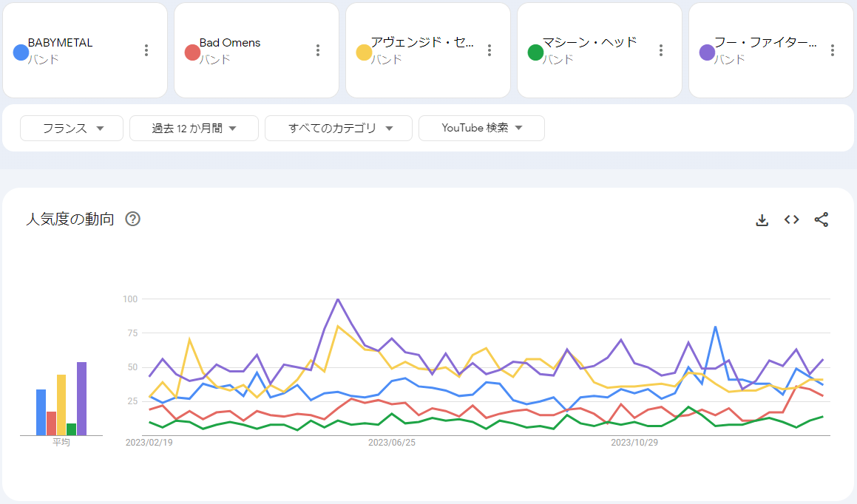Click the 2023/10/29 date label

634,443
